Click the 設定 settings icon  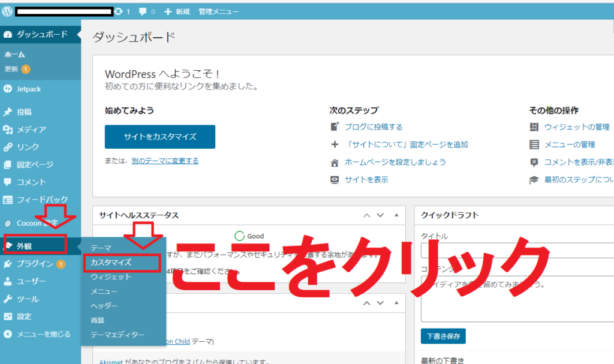pos(7,317)
